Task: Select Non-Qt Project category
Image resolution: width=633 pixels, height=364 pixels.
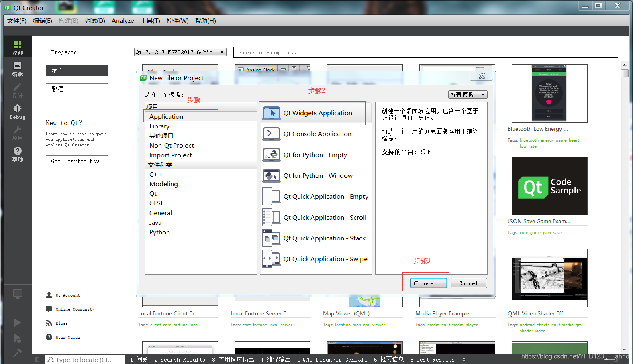Action: 201,145
